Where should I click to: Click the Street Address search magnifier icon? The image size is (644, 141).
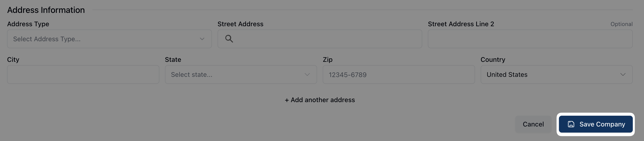(229, 39)
